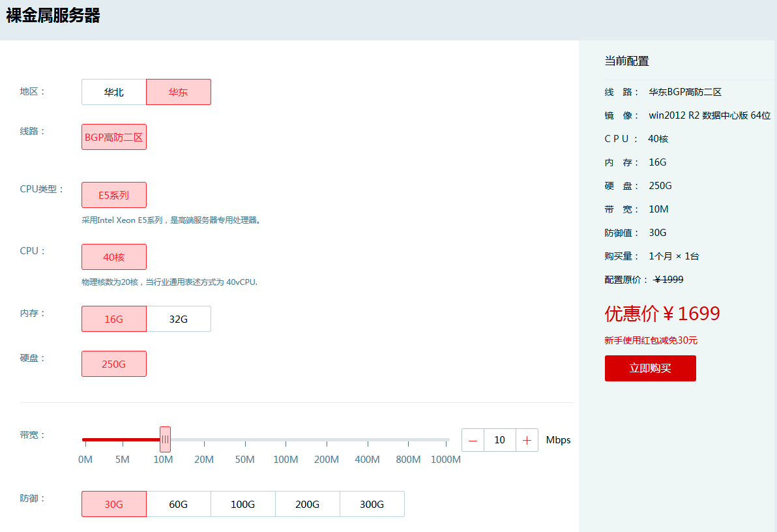Click the minus icon to decrease bandwidth
The width and height of the screenshot is (777, 532).
click(473, 440)
